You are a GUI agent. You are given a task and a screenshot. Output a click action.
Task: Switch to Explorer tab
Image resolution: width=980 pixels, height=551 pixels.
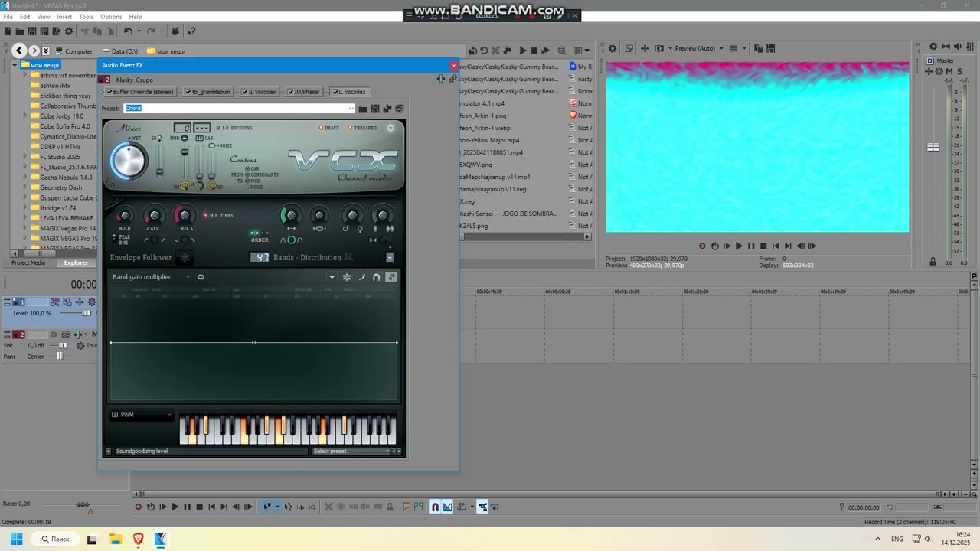[76, 262]
